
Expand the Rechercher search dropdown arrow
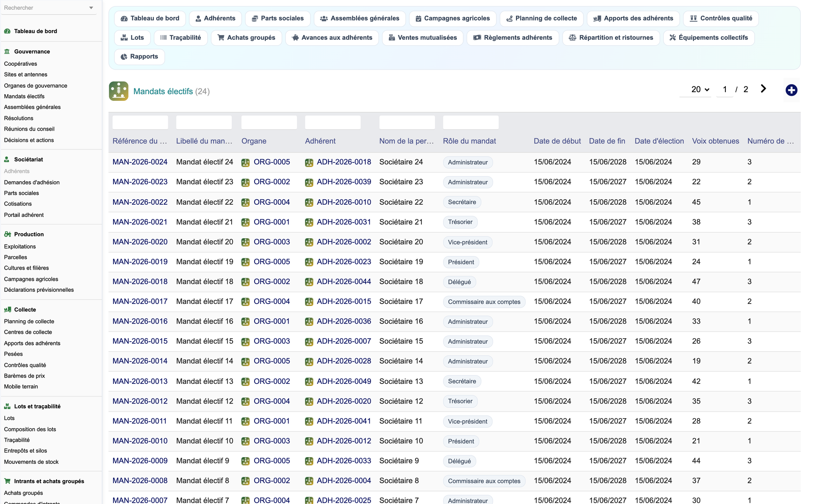pos(91,8)
